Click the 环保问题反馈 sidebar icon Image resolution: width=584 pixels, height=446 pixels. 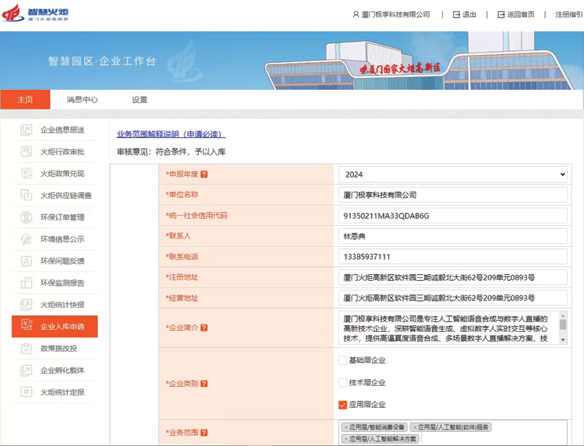pos(26,261)
